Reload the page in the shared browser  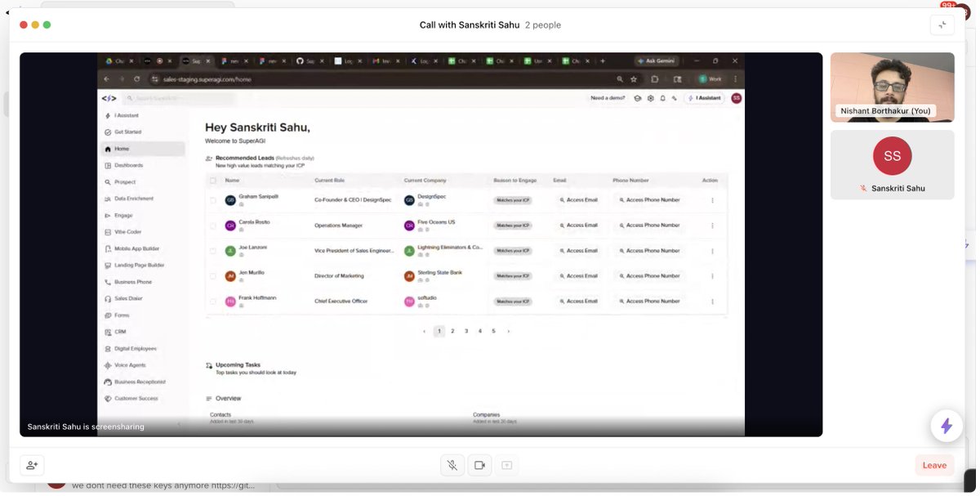136,79
